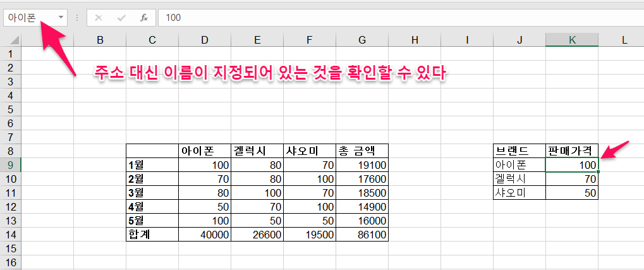Click the Enter checkmark formula bar icon
The height and width of the screenshot is (270, 644).
coord(121,18)
